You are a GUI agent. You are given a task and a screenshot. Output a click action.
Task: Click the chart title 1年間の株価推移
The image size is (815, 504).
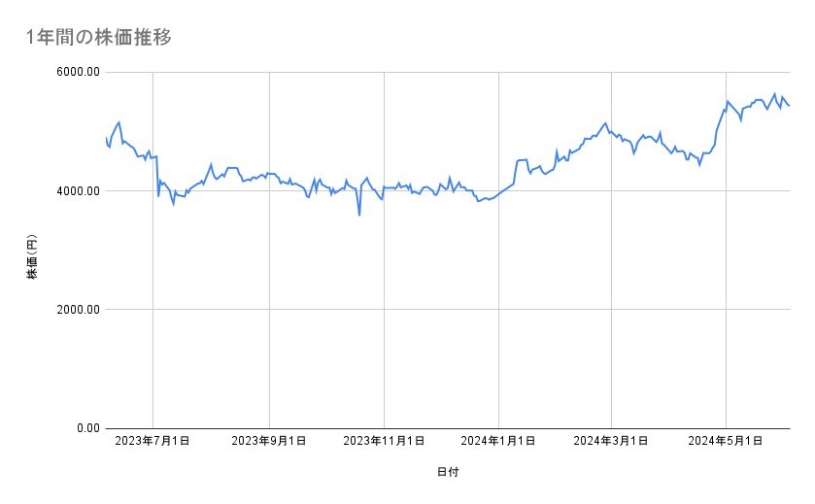click(x=100, y=38)
